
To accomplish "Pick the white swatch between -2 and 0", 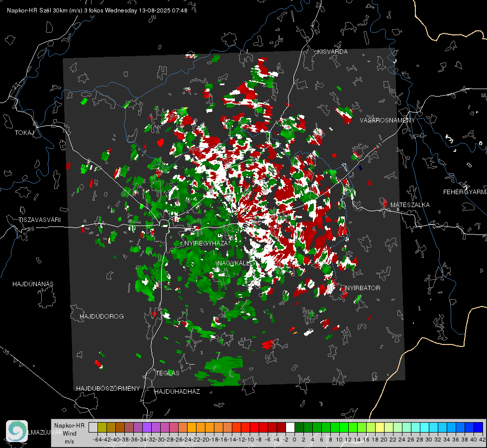I will pos(290,427).
